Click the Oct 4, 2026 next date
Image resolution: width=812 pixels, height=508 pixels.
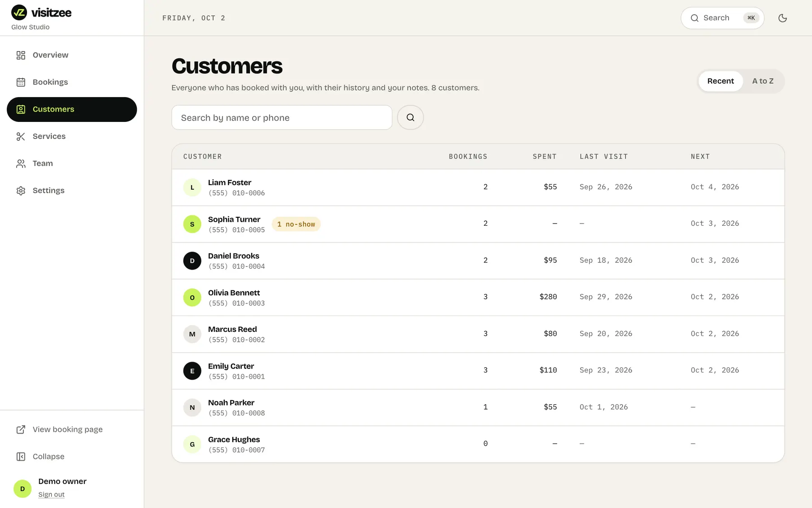pyautogui.click(x=715, y=187)
